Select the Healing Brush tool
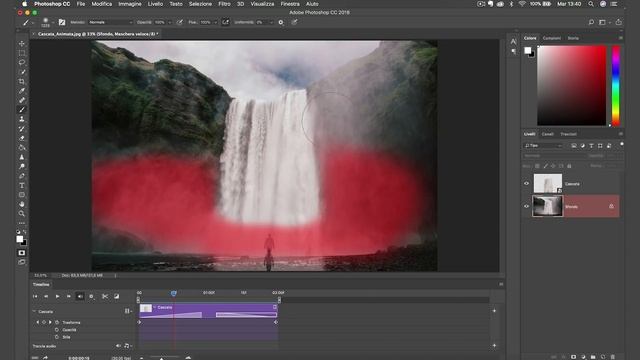Screen dimensions: 640x360 22,100
